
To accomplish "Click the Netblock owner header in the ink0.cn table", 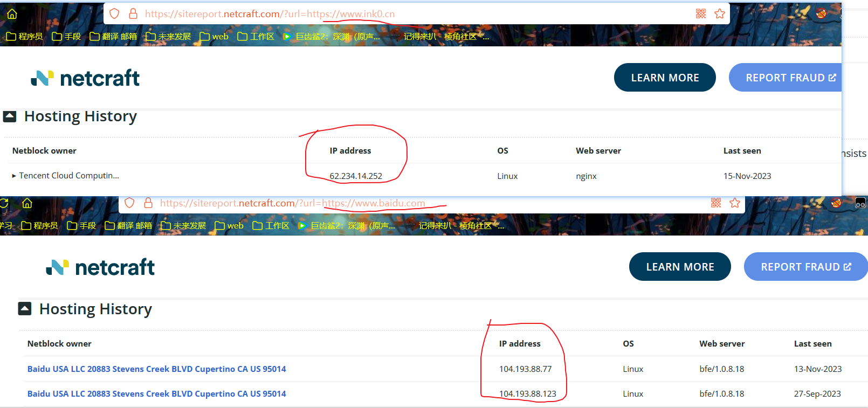I will [x=44, y=151].
